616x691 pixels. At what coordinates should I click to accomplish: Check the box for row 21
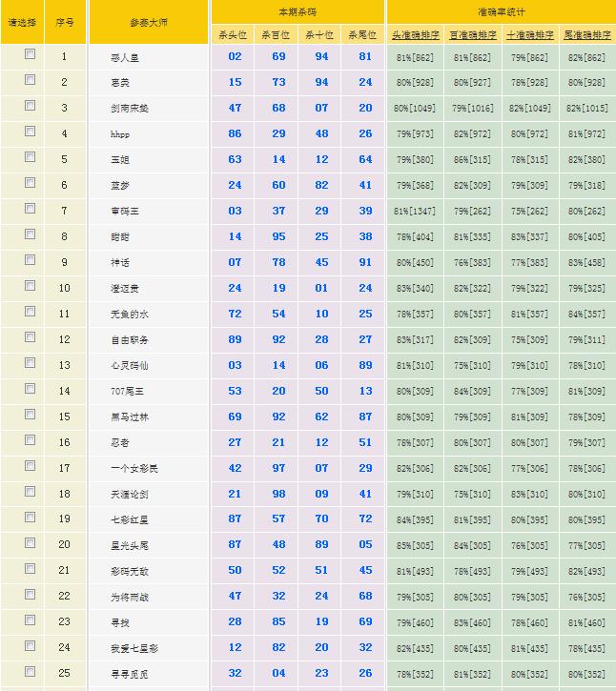click(30, 568)
